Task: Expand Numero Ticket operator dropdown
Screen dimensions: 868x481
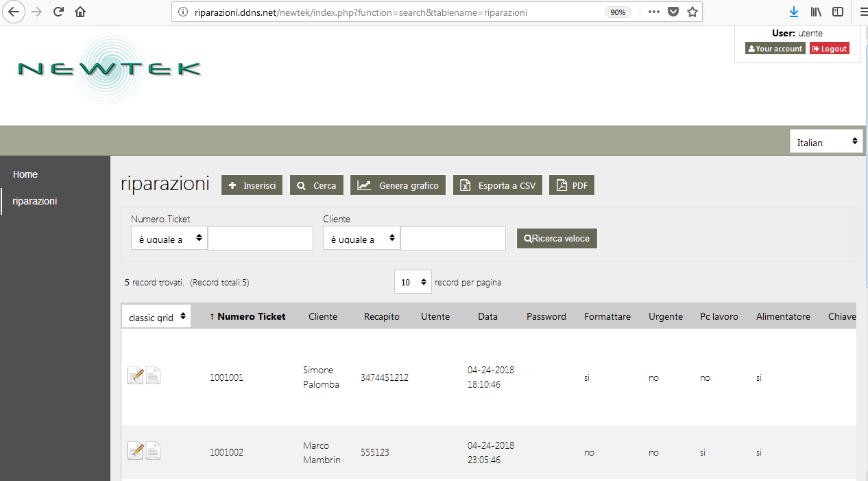Action: tap(169, 239)
